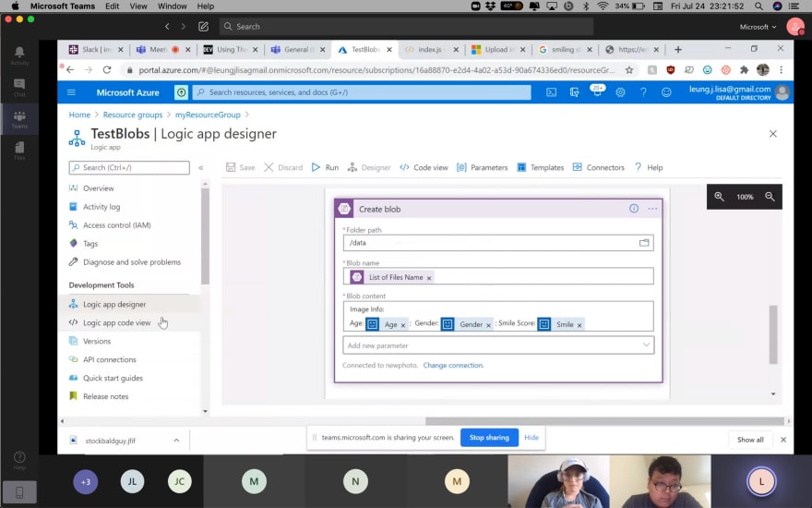Switch to Code view
The image size is (812, 508).
coord(424,167)
